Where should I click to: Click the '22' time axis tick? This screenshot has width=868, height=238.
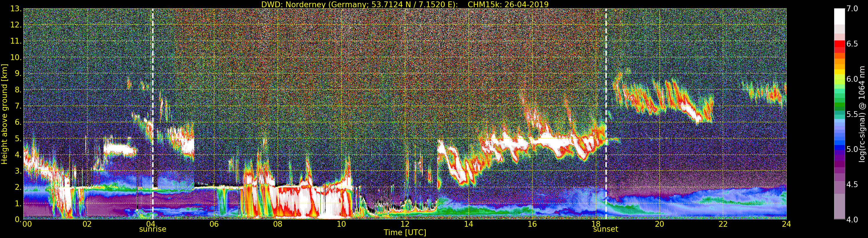point(723,224)
